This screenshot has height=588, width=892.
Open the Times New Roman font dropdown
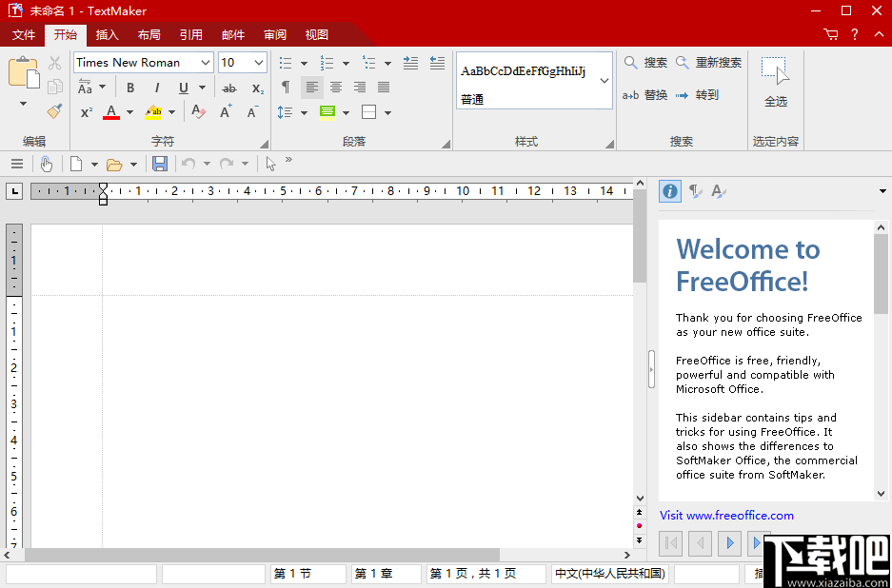coord(208,62)
